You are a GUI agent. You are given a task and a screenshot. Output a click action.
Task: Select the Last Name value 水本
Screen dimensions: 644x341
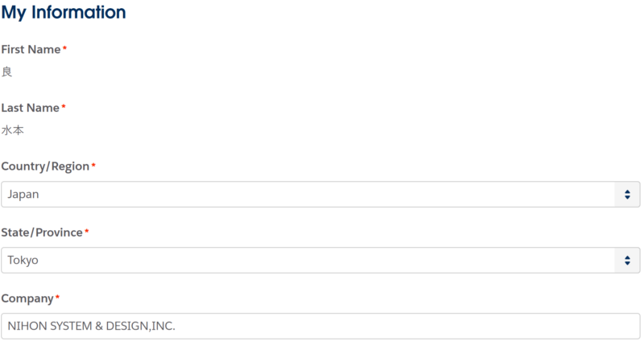pyautogui.click(x=13, y=129)
